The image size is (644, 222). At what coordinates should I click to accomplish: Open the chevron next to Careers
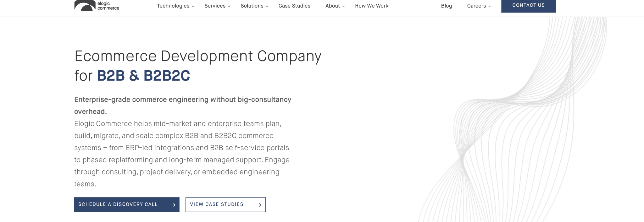pos(490,6)
